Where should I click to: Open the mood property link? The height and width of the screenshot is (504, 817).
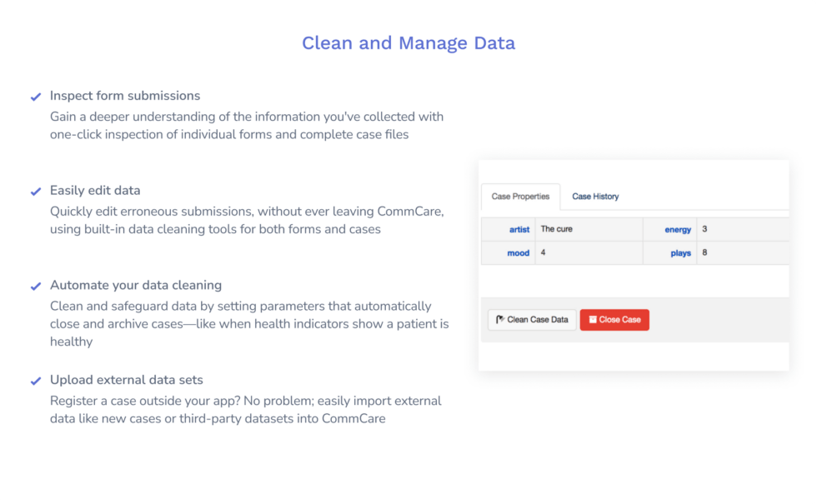[518, 253]
